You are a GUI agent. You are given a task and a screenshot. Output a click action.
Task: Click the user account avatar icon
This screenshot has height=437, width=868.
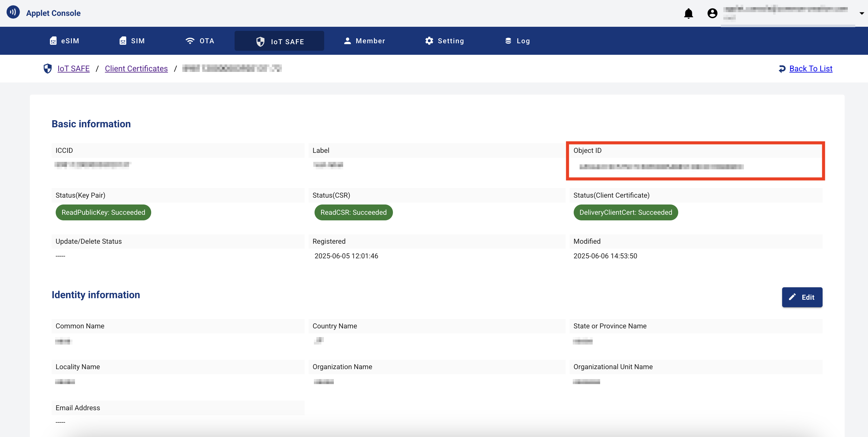click(x=712, y=13)
